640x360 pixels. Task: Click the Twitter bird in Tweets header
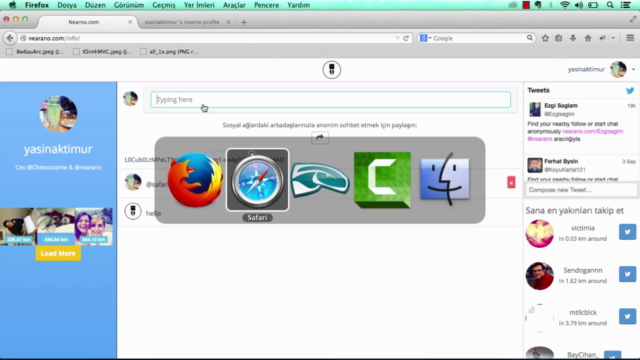pyautogui.click(x=630, y=90)
